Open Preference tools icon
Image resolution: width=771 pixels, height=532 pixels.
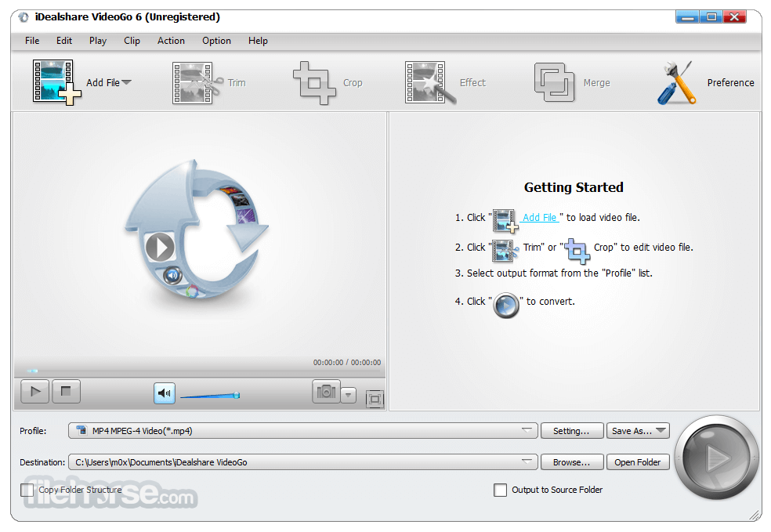(x=678, y=82)
